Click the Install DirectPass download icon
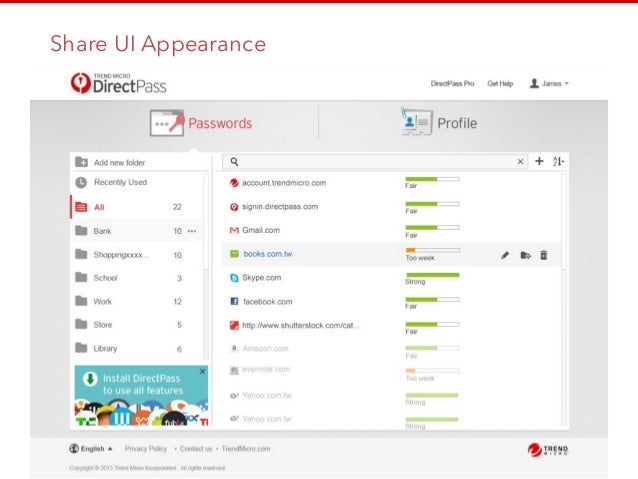The width and height of the screenshot is (638, 479). (90, 379)
